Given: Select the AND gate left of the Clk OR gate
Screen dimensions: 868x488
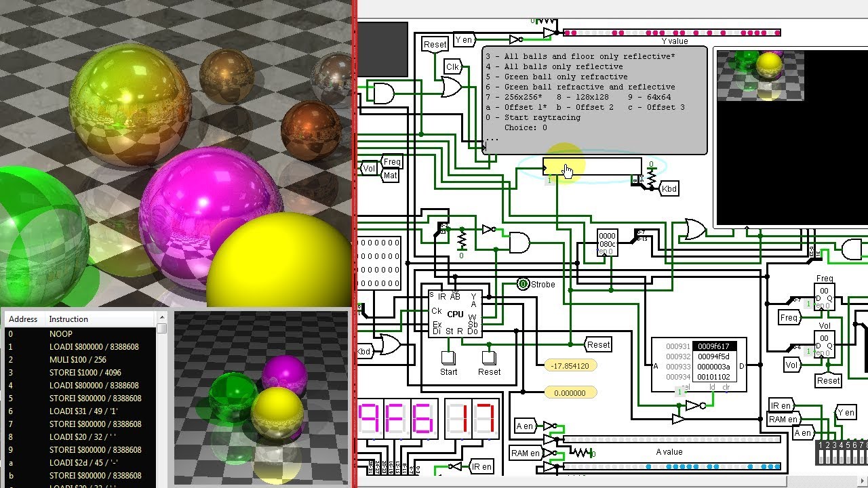Looking at the screenshot, I should (x=384, y=94).
